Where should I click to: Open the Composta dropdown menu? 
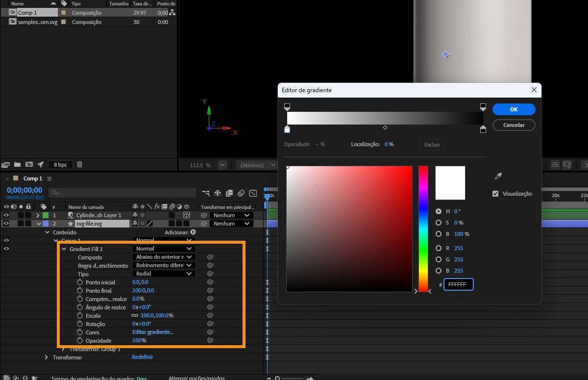164,257
